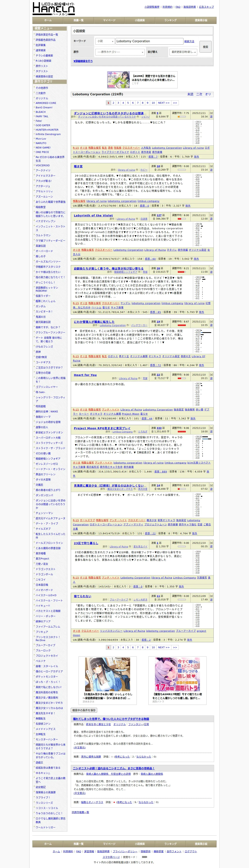Open the ASMR 耳かき屋さん ad thumbnail
The width and height of the screenshot is (249, 868).
click(x=118, y=79)
